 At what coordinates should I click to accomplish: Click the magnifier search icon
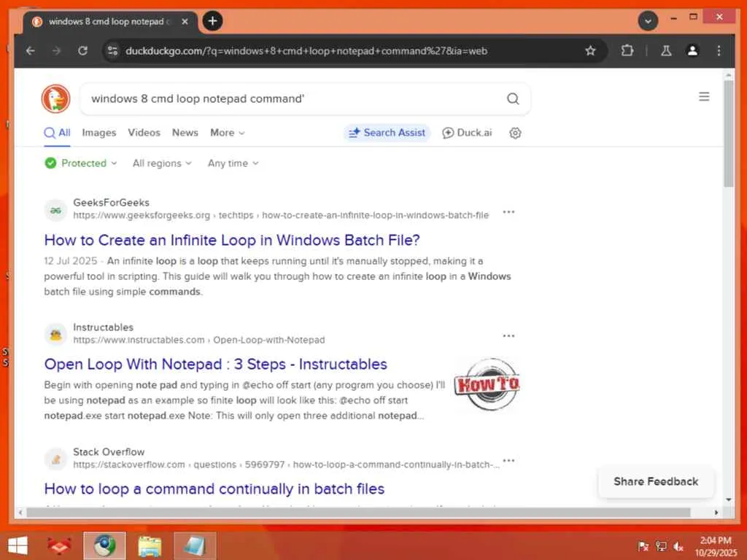pos(513,98)
